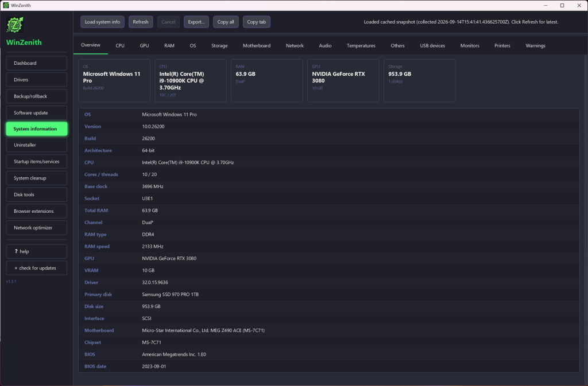The width and height of the screenshot is (588, 386).
Task: Click the OS summary card
Action: tap(114, 80)
